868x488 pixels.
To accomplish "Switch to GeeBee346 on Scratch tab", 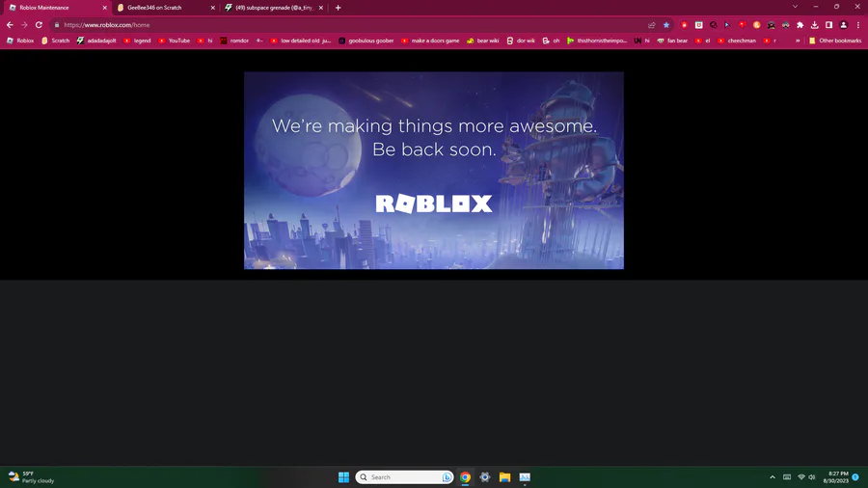I will [x=165, y=8].
